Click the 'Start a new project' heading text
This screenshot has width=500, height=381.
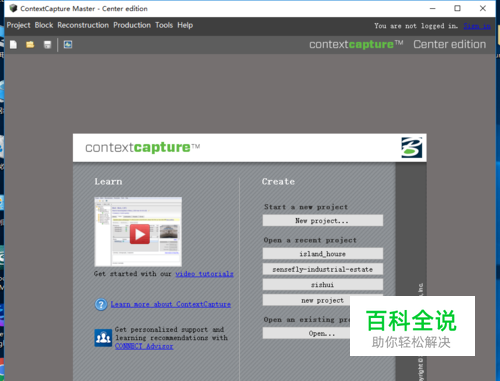(306, 207)
